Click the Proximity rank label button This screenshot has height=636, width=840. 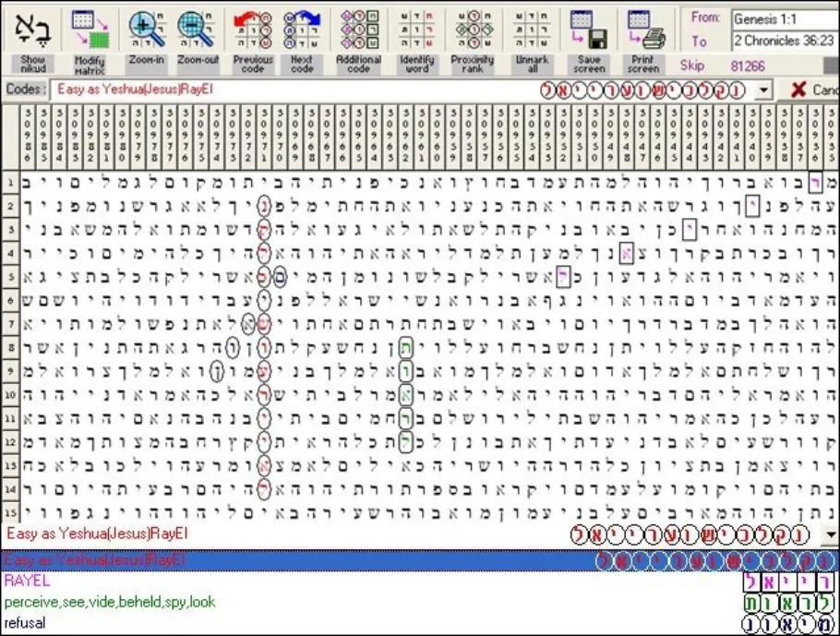tap(472, 65)
